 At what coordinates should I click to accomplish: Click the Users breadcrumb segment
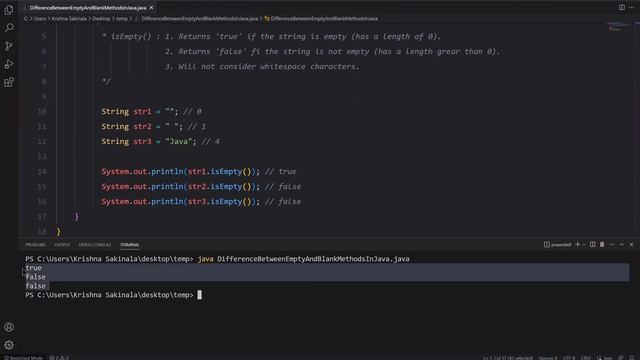click(40, 18)
